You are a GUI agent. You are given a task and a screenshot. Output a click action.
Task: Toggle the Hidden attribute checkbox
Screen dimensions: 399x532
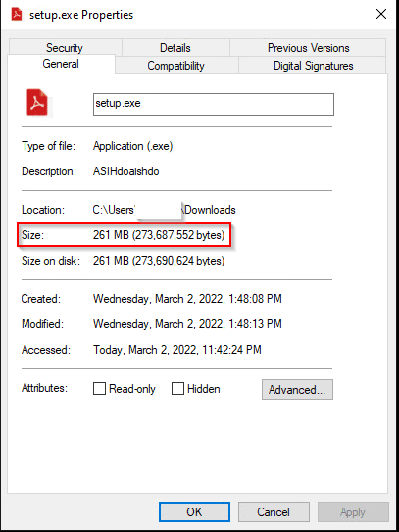[x=177, y=389]
